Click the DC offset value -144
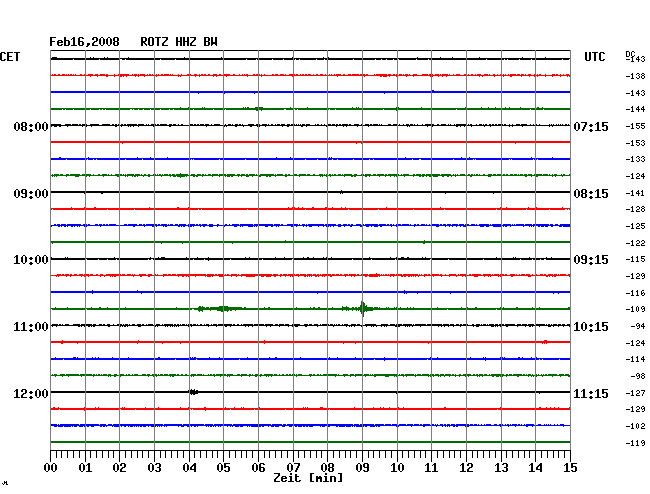Screen dimensions: 650x494 (635, 109)
